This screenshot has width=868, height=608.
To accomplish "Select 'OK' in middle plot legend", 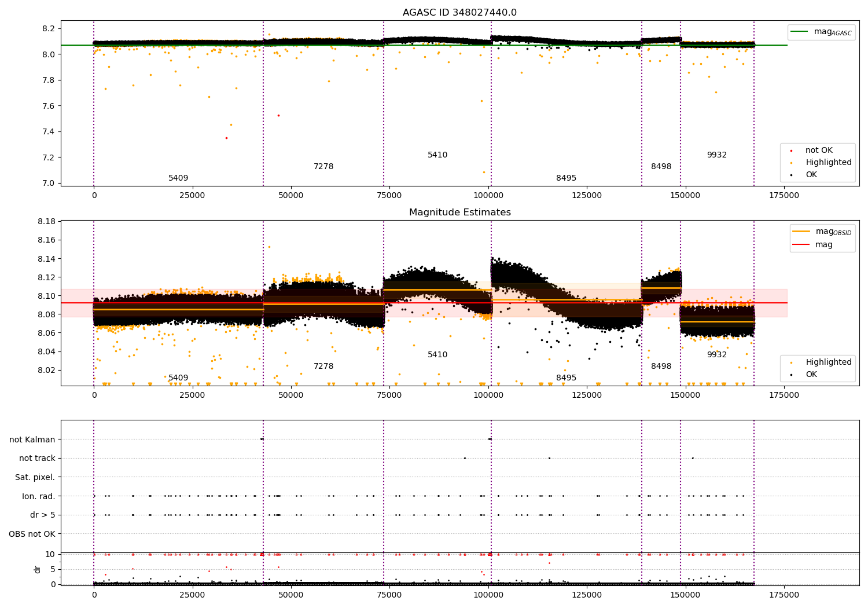I will point(804,375).
